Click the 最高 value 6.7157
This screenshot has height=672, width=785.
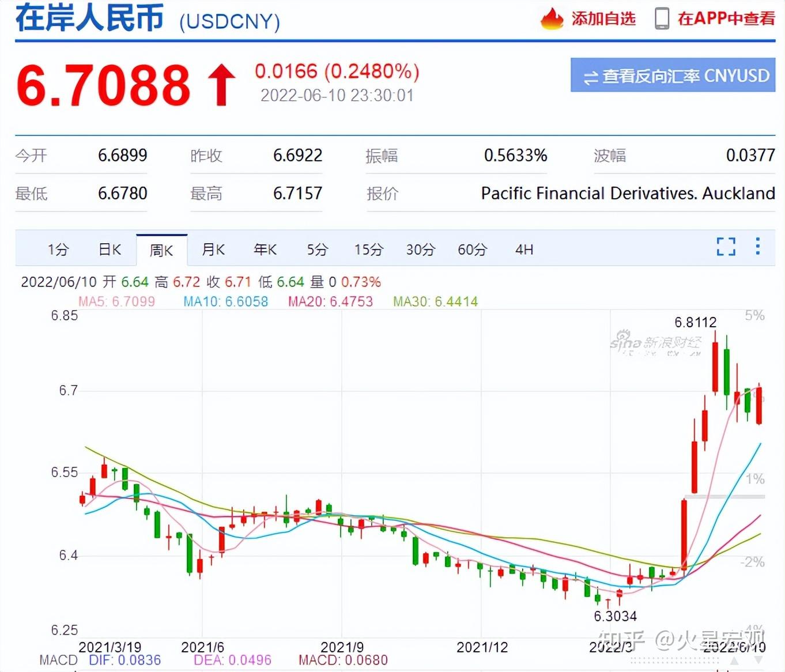(297, 193)
